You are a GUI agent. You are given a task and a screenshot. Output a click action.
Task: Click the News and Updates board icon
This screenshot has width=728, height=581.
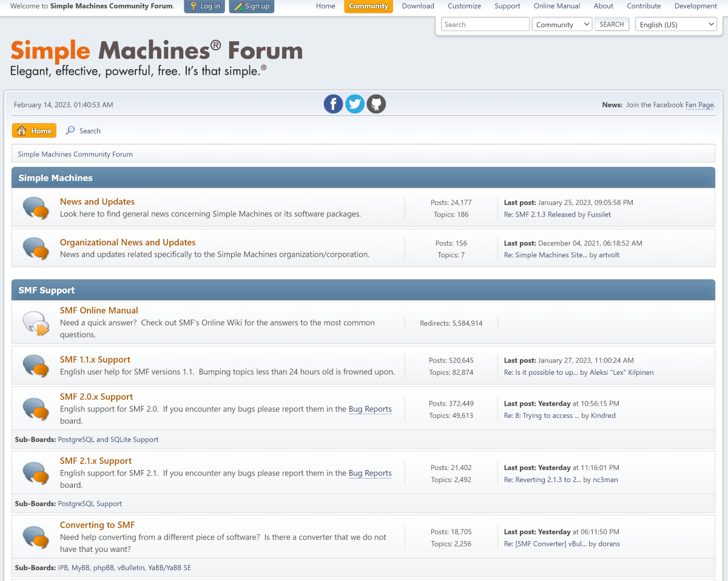[36, 208]
